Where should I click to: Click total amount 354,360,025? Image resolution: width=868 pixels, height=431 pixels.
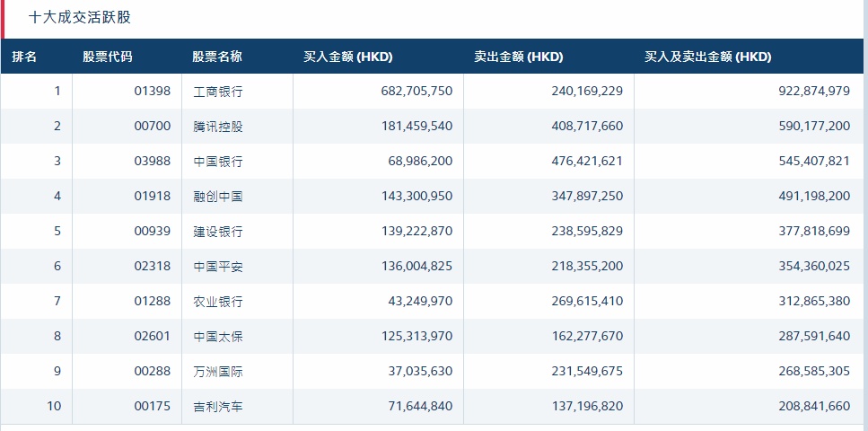pyautogui.click(x=814, y=266)
